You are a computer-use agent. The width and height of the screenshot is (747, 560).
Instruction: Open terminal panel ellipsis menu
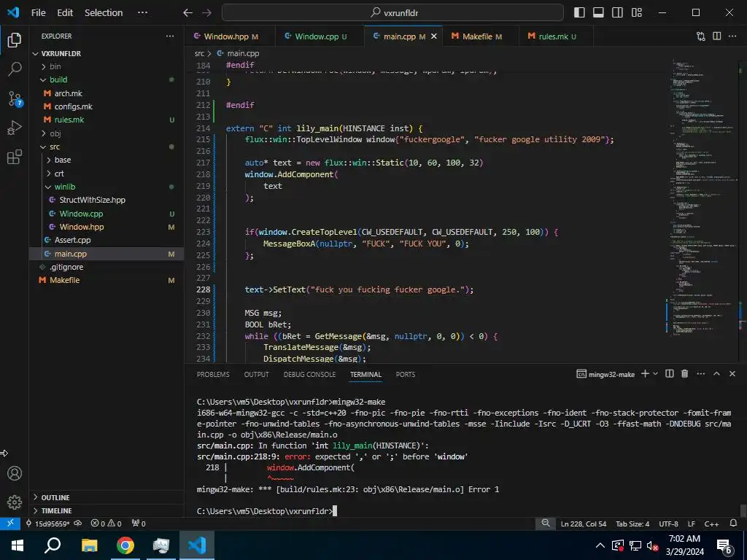click(701, 374)
